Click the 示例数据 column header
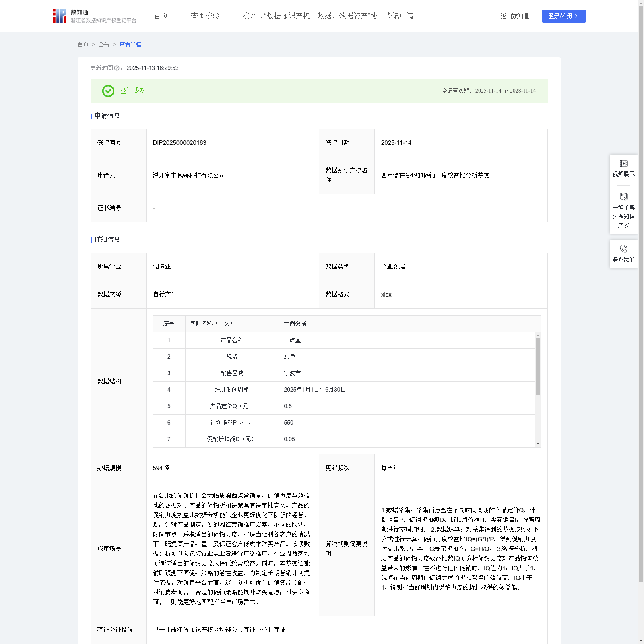 click(x=410, y=324)
